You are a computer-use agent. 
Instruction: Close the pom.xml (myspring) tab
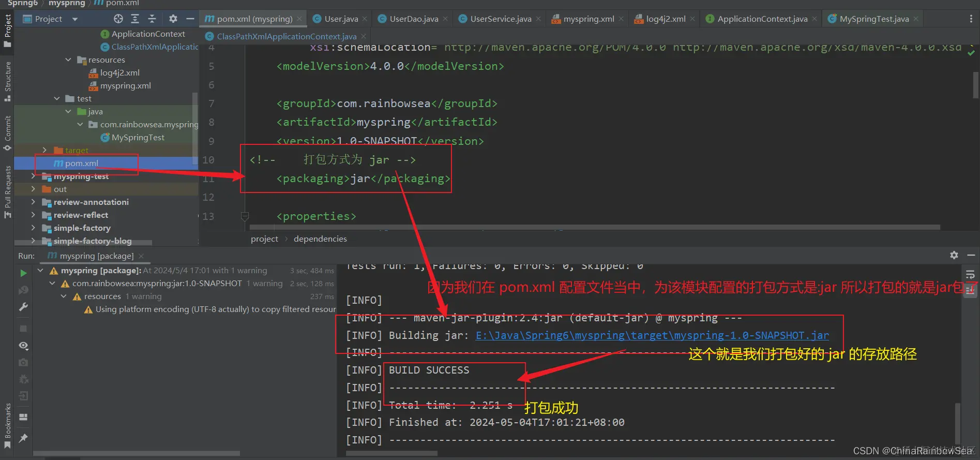[x=299, y=19]
